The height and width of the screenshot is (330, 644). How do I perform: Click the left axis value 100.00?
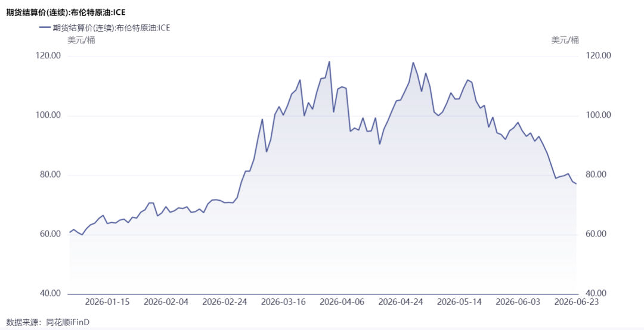point(49,116)
